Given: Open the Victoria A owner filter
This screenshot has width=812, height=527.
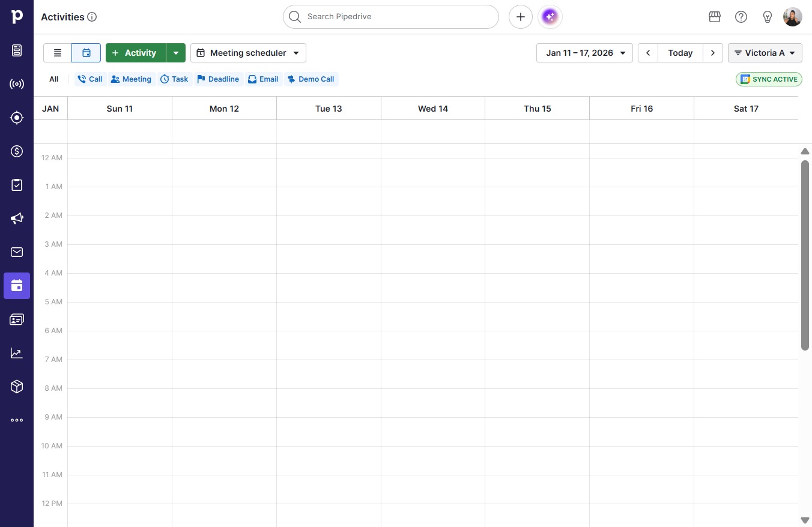Looking at the screenshot, I should click(765, 53).
